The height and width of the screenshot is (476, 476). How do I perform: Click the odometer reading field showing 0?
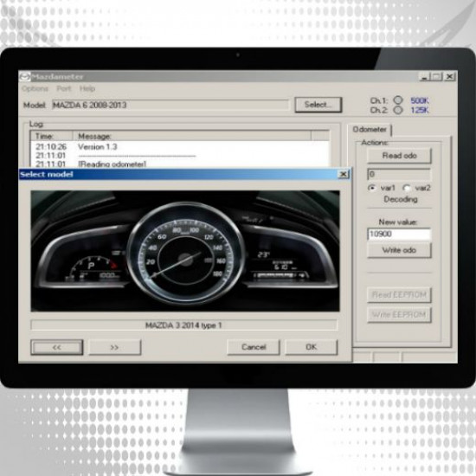tap(399, 175)
